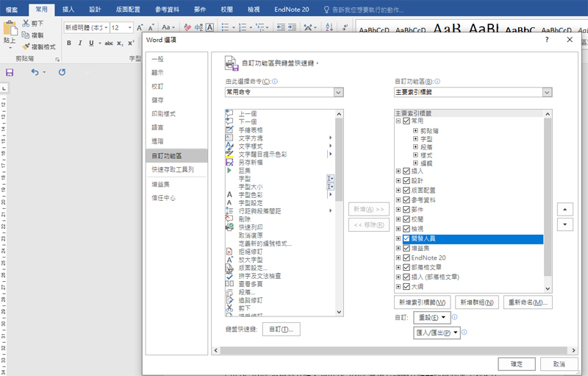Open the 重設 reset dropdown button

click(431, 317)
